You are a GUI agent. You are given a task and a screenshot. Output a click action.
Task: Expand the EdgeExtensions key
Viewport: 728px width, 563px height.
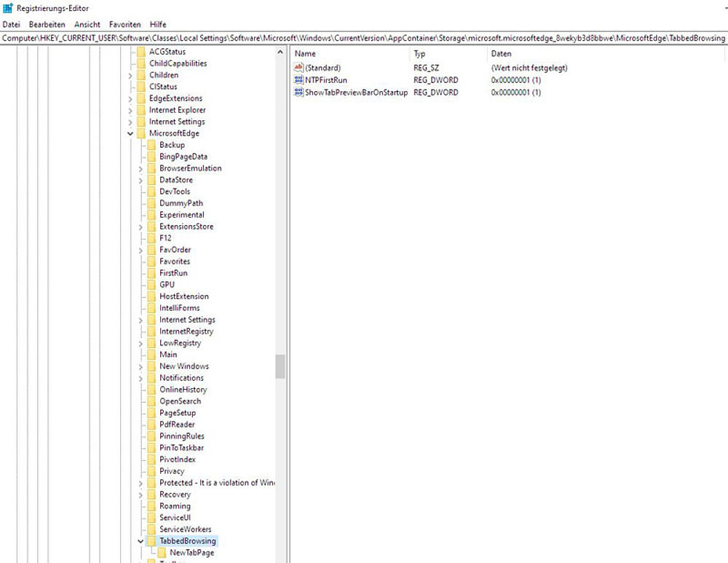[x=130, y=98]
